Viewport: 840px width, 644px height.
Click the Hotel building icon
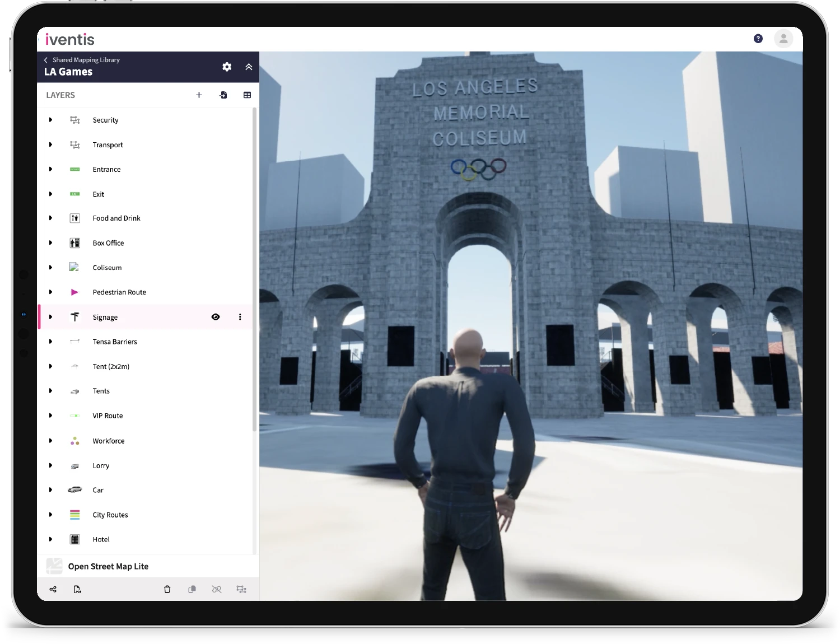(x=74, y=539)
